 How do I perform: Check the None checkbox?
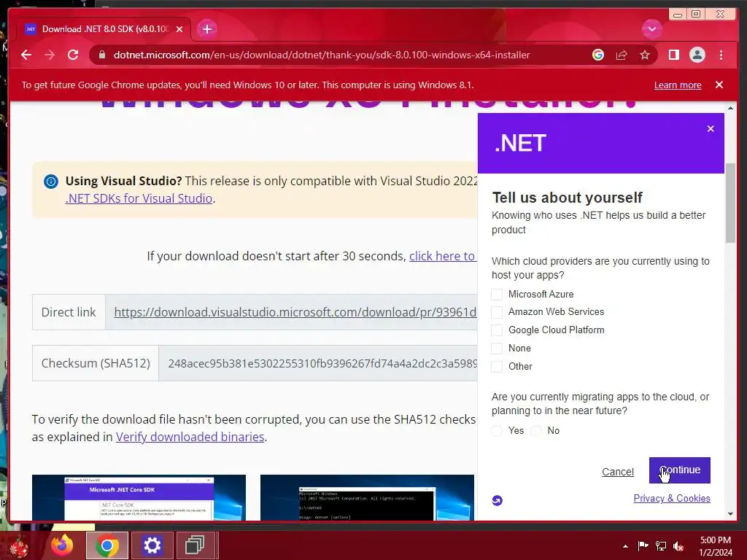point(496,349)
